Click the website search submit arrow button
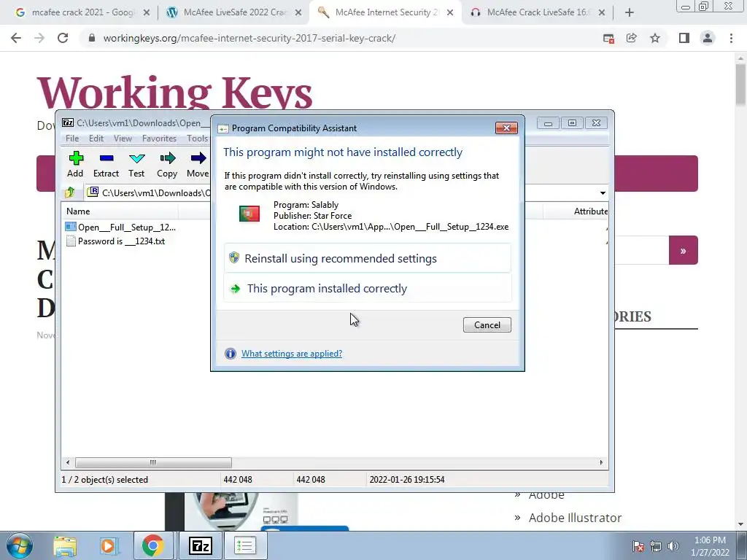 tap(683, 250)
